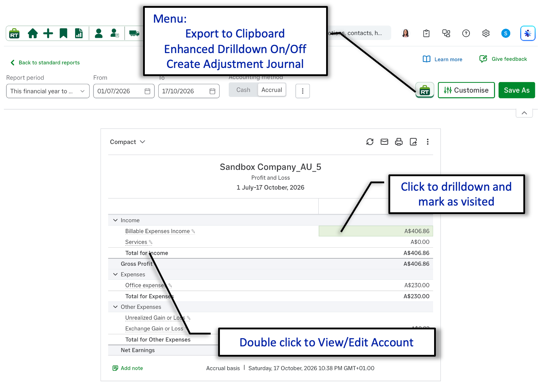Open the three-dot menu in the report header
This screenshot has width=546, height=392.
428,142
